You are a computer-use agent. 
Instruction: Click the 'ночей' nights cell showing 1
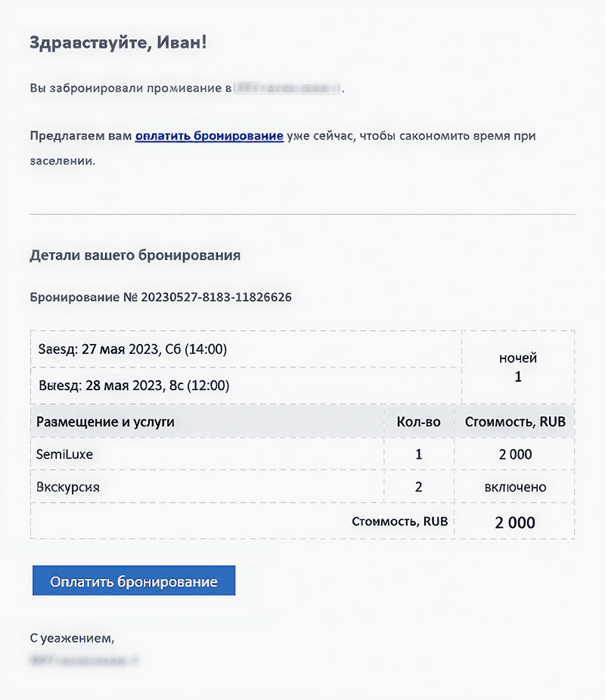pyautogui.click(x=517, y=367)
